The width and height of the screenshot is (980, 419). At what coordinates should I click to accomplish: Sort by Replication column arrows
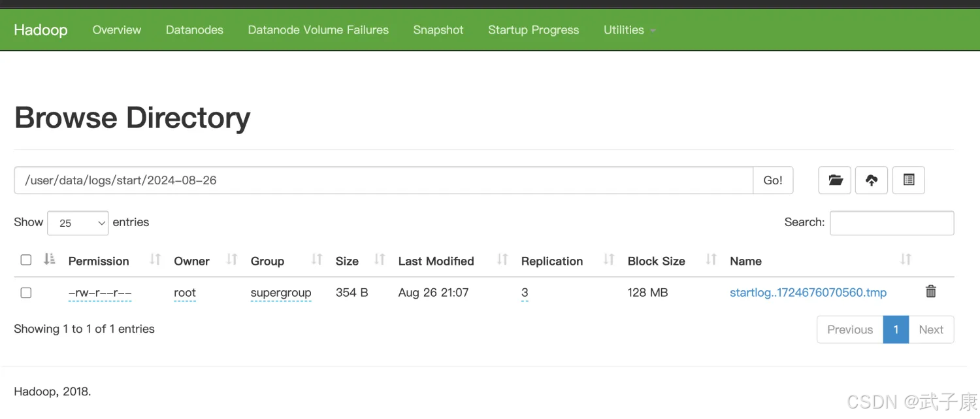click(609, 260)
